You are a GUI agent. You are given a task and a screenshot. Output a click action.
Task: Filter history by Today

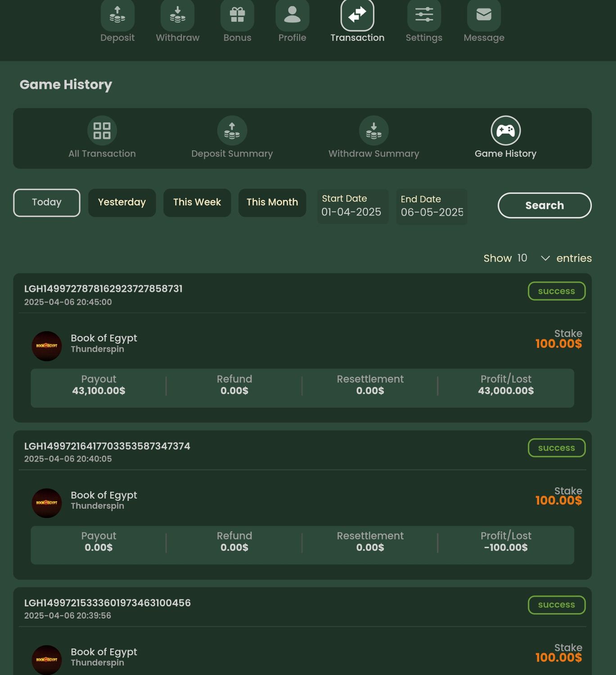(x=47, y=202)
